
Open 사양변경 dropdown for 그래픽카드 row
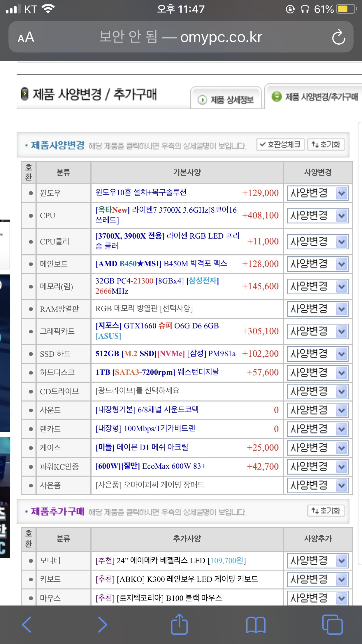(318, 331)
